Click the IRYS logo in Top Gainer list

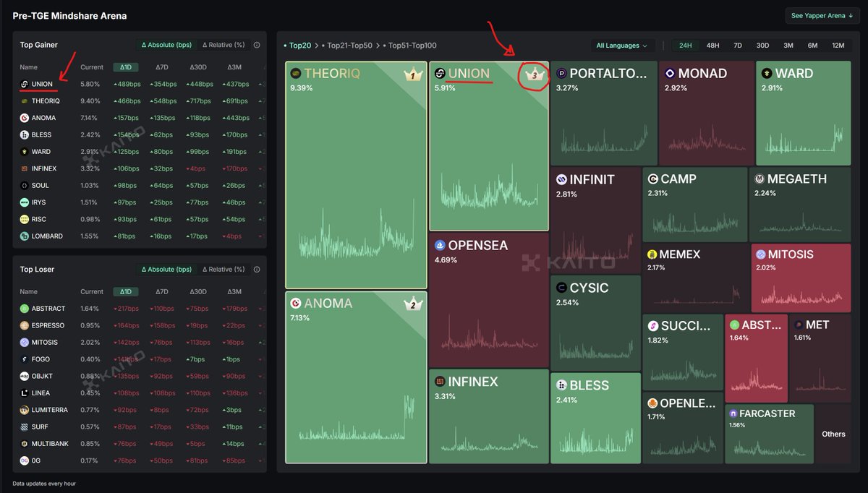(x=25, y=202)
